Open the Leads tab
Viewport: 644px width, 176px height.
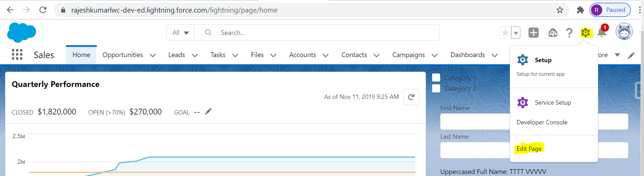coord(177,55)
